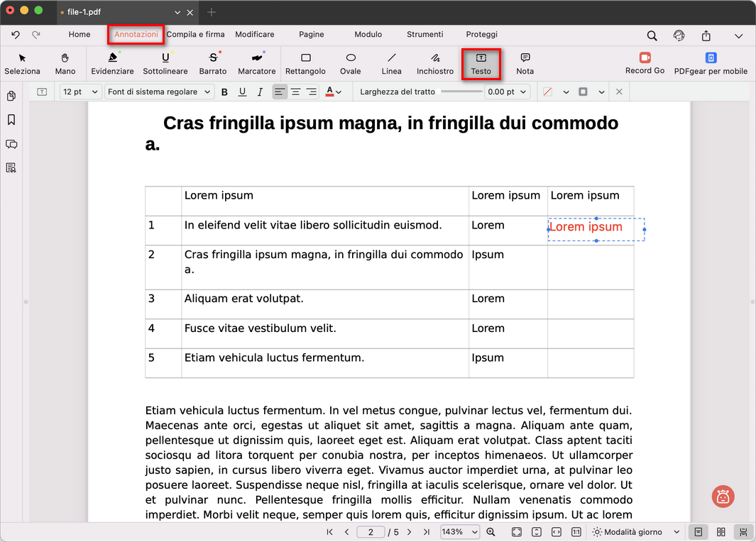Pick the Inchiostro ink drawing tool
756x542 pixels.
coord(435,63)
